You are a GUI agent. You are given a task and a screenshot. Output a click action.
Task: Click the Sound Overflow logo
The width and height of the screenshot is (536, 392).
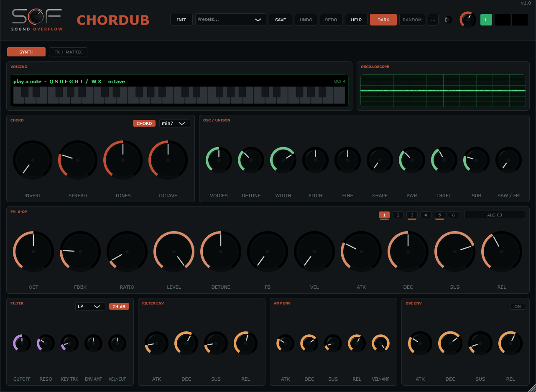coord(37,20)
